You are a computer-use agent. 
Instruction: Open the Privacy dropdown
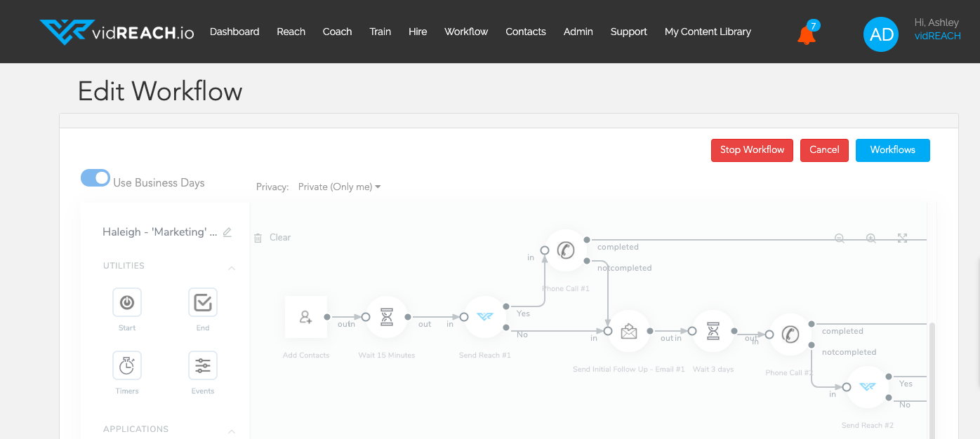coord(339,187)
